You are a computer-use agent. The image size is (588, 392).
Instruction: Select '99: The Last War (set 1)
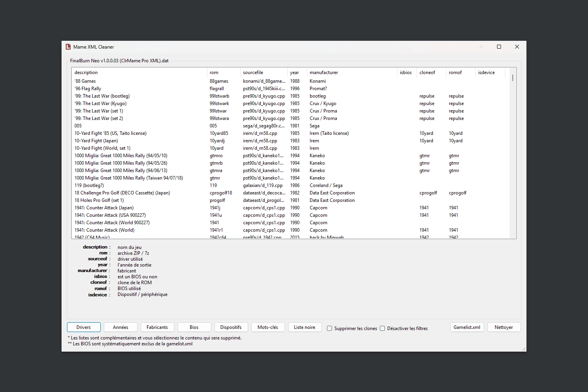click(291, 111)
